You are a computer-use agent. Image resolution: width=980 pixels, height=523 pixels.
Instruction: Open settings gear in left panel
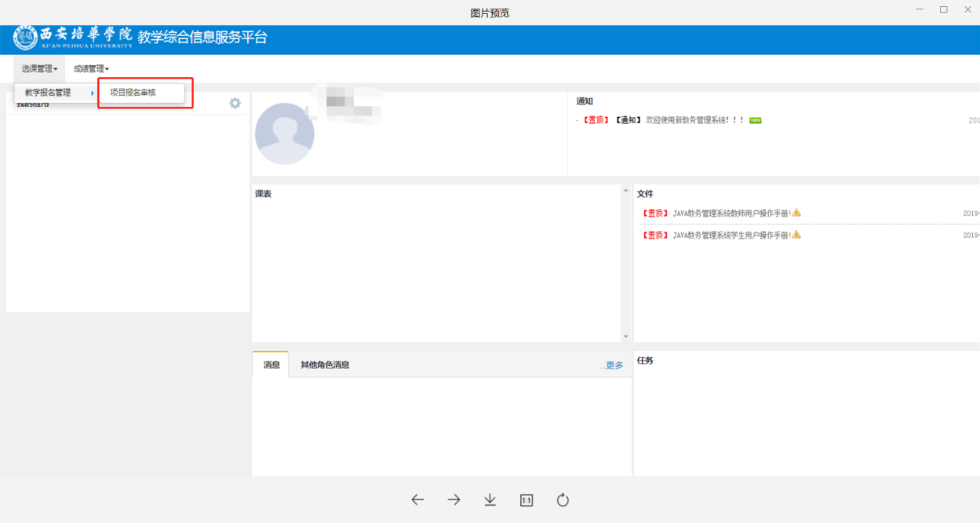click(x=235, y=104)
